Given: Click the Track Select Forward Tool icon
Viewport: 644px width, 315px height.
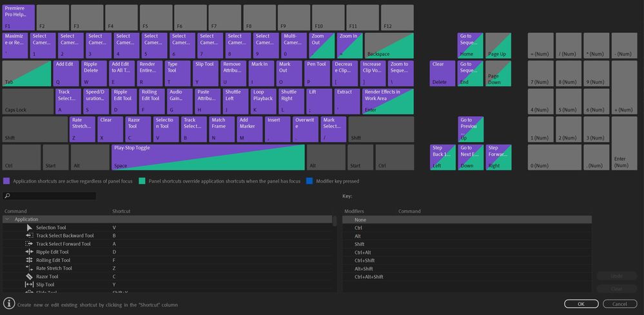Looking at the screenshot, I should (29, 244).
